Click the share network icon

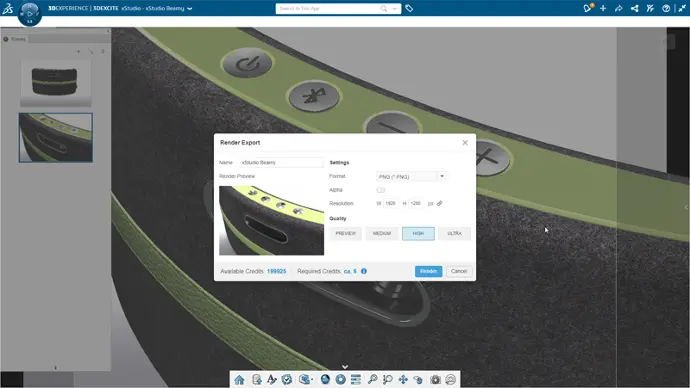coord(634,8)
